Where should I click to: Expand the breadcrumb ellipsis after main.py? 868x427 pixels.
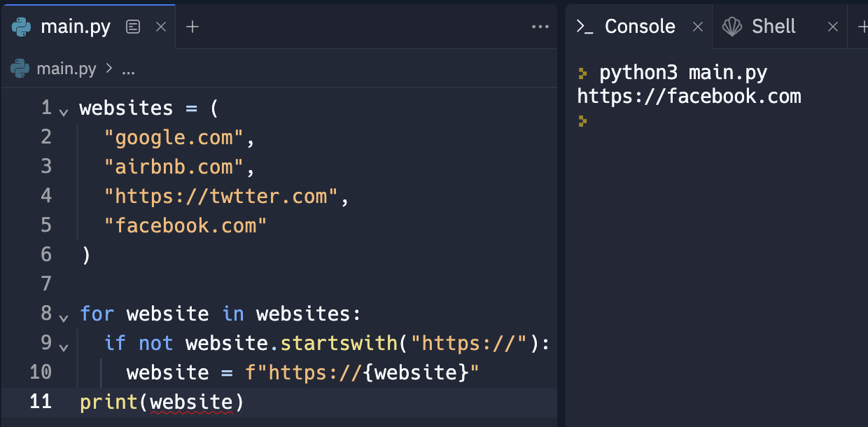tap(128, 69)
